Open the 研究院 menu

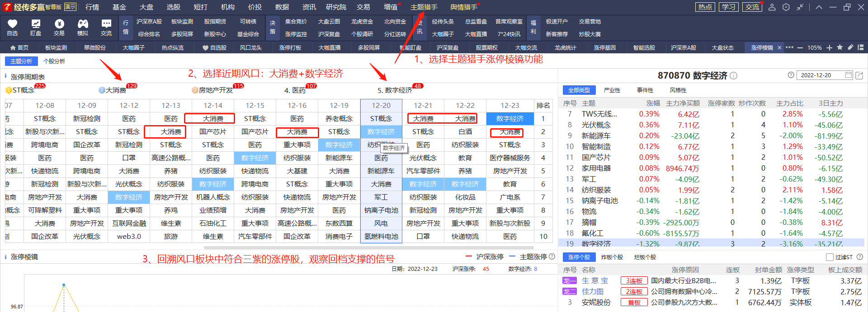click(336, 7)
